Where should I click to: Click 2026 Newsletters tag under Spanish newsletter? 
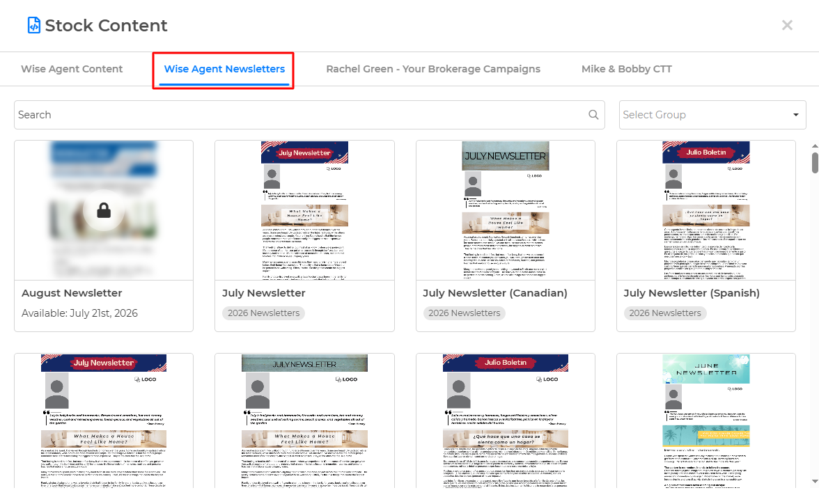[665, 313]
